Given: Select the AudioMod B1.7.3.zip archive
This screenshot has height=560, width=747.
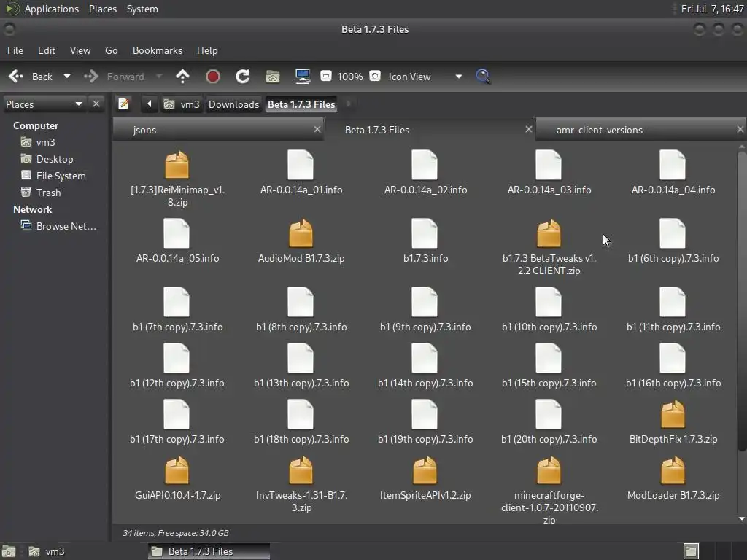Looking at the screenshot, I should [x=301, y=233].
